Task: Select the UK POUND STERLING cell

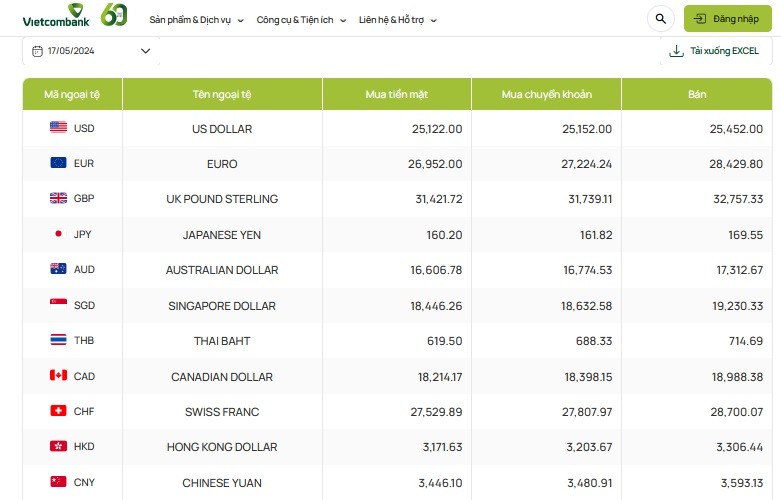Action: coord(222,199)
